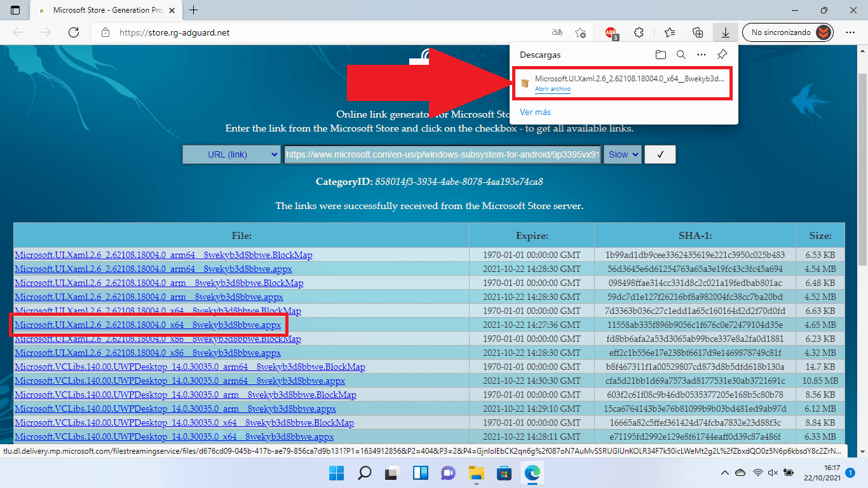Screen dimensions: 868x488
Task: Open Microsoft Store from the taskbar
Action: (505, 473)
